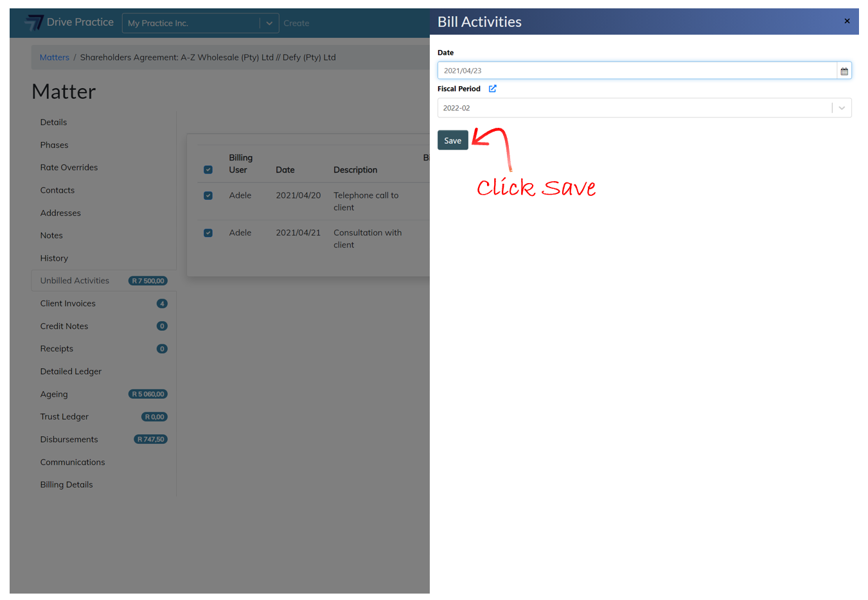Open the Phases section

click(x=54, y=145)
